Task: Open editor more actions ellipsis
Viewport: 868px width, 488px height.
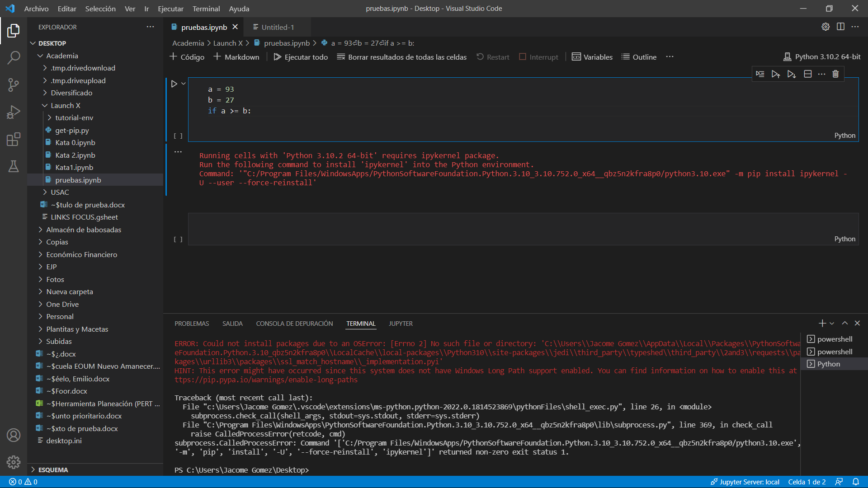Action: (x=855, y=27)
